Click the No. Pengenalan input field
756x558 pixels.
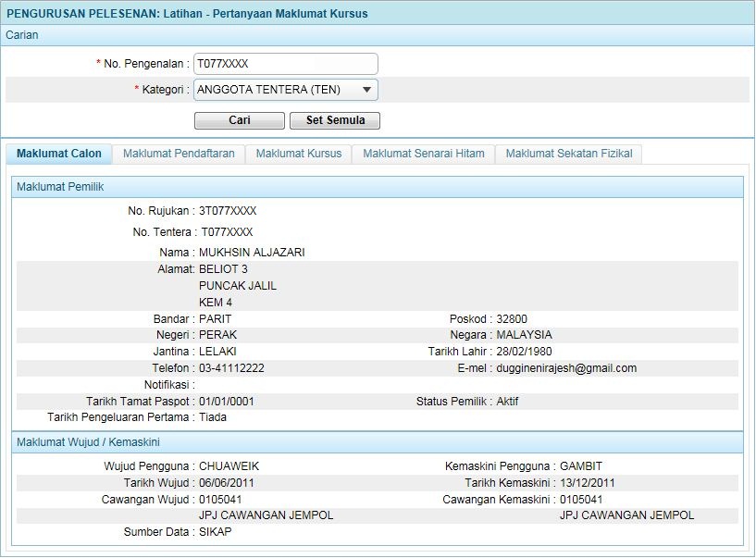tap(285, 64)
